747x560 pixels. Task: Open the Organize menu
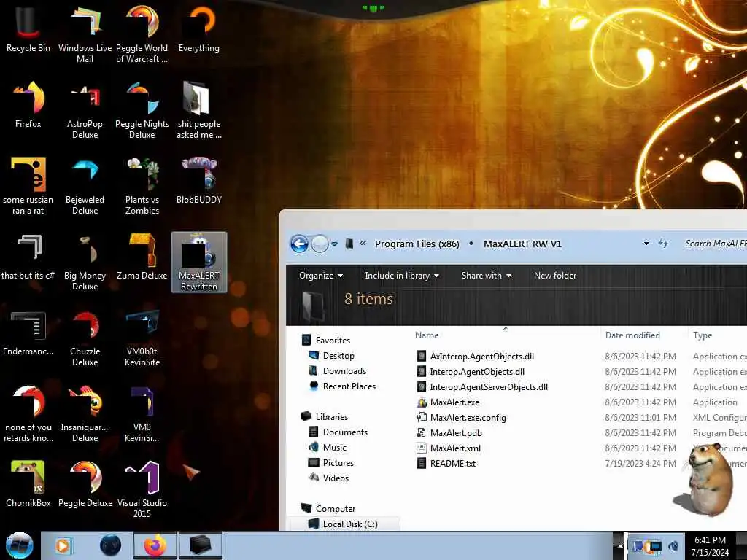(321, 275)
